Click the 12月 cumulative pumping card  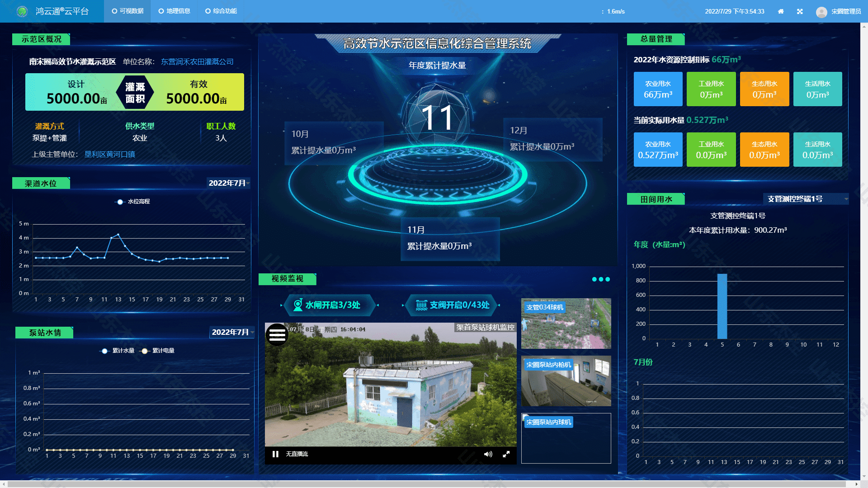(x=553, y=140)
